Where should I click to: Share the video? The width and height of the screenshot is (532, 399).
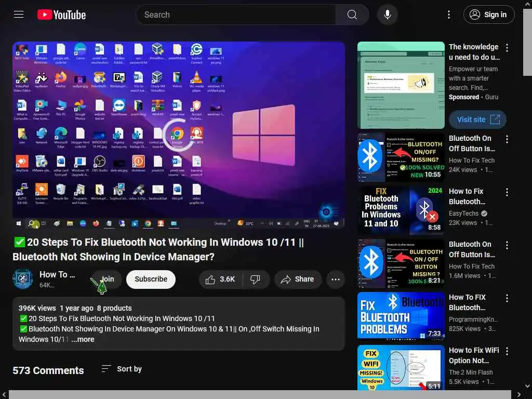click(298, 279)
